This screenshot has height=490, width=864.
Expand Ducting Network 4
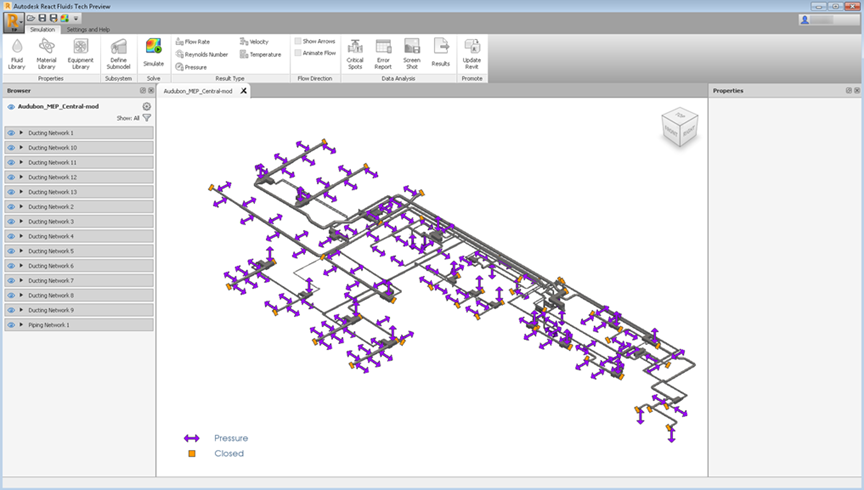pos(21,236)
